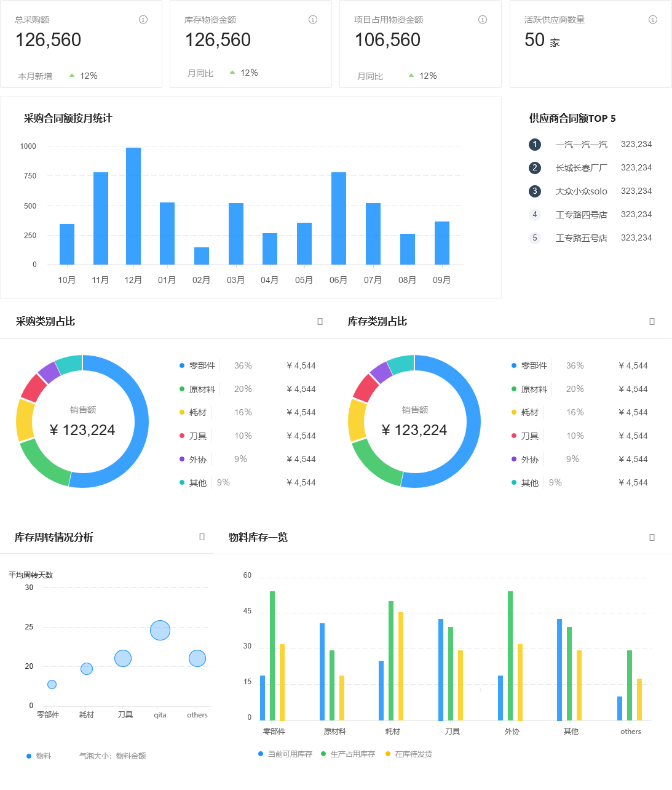This screenshot has width=672, height=790.
Task: Click ¥ 123,224 center of 采购类别占比 donut
Action: [82, 430]
